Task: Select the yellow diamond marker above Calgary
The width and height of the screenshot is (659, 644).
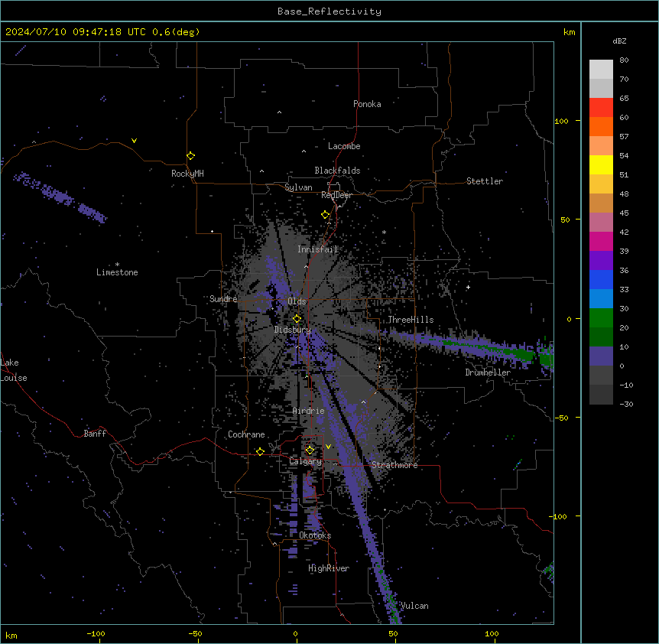Action: 310,450
